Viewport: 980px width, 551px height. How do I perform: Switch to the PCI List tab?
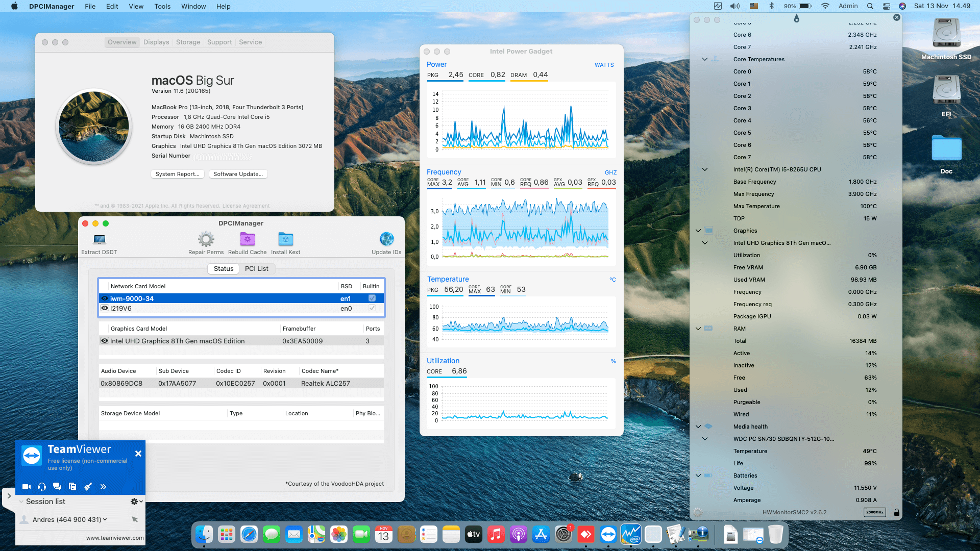pyautogui.click(x=257, y=269)
